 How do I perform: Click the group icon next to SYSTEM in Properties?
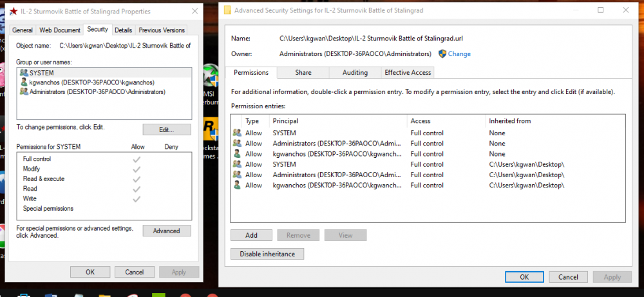[x=24, y=73]
